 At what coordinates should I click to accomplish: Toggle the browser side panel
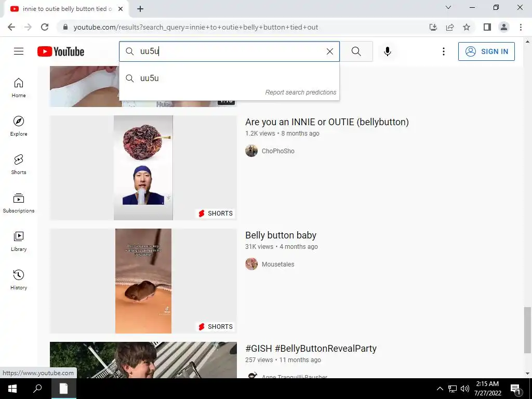pyautogui.click(x=487, y=27)
